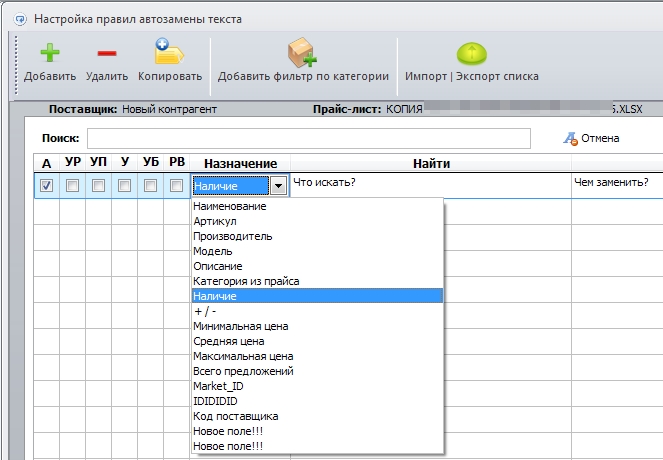Image resolution: width=663 pixels, height=460 pixels.
Task: Click the РВ column header
Action: tap(177, 162)
